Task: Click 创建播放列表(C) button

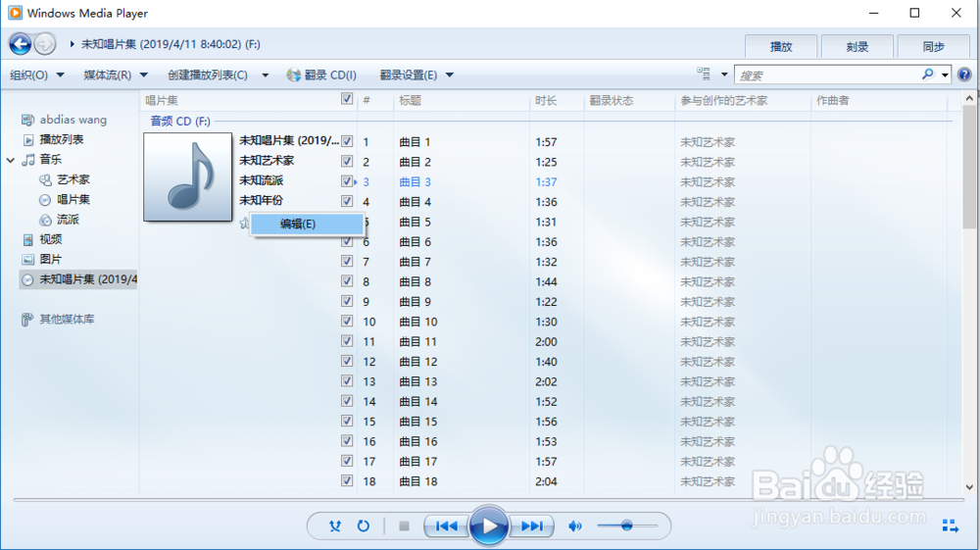Action: pos(208,75)
